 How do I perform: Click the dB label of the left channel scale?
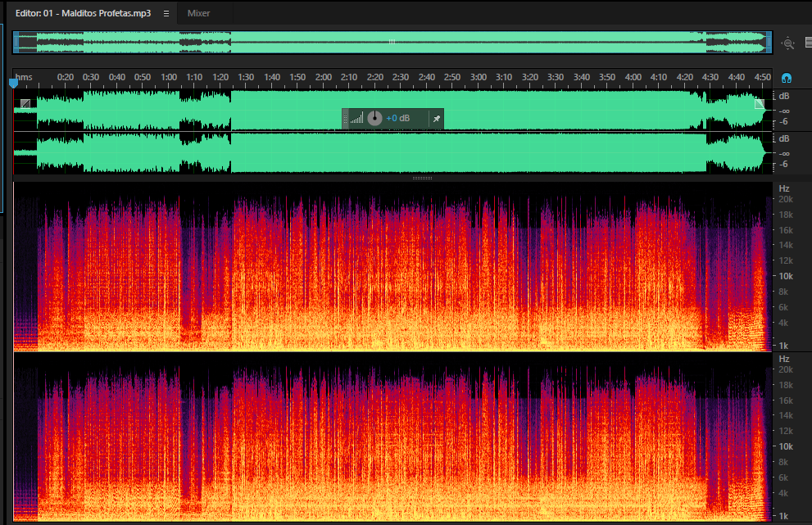click(x=784, y=97)
